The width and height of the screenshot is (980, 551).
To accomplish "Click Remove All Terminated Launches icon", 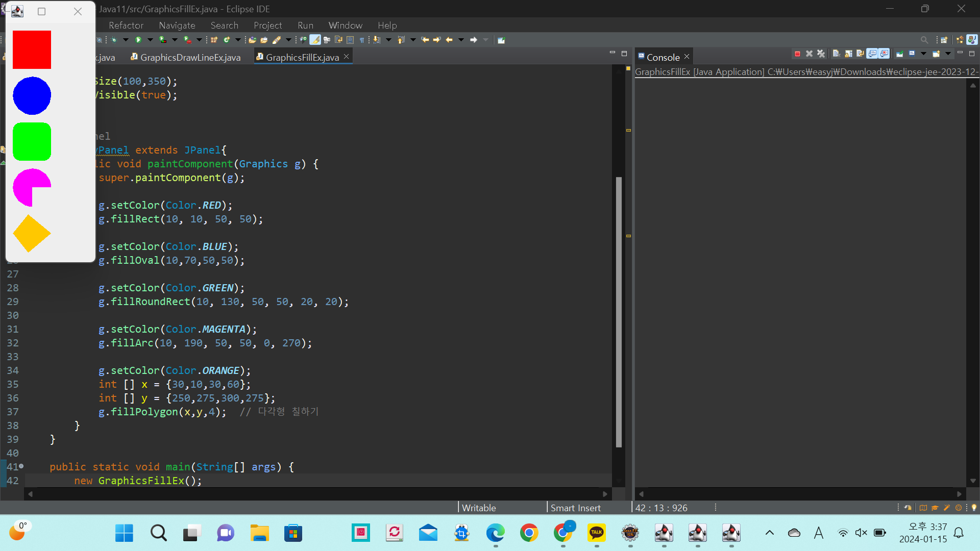I will click(x=821, y=54).
